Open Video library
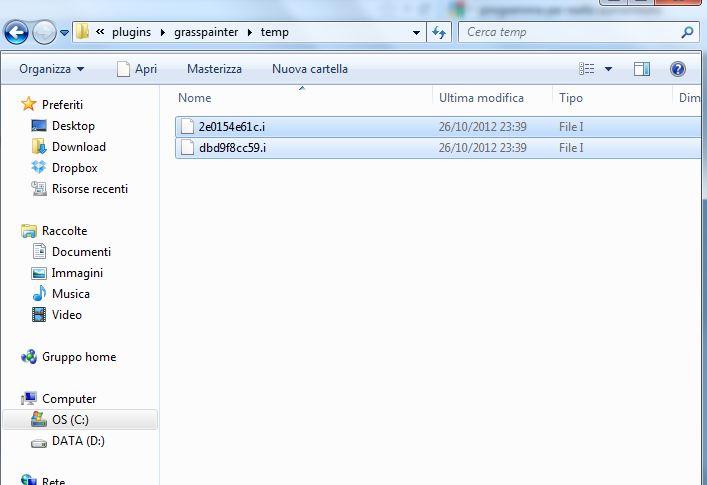Viewport: 707px width, 485px height. (67, 315)
